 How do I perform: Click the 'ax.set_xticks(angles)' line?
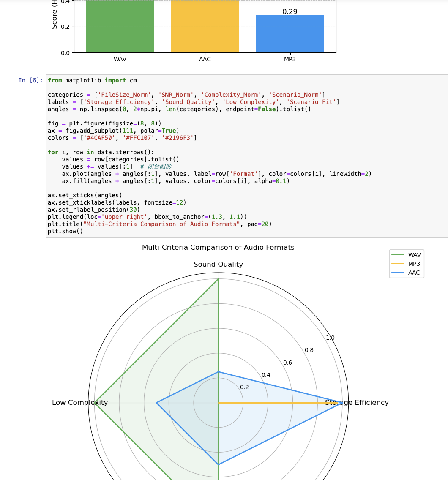(x=85, y=195)
